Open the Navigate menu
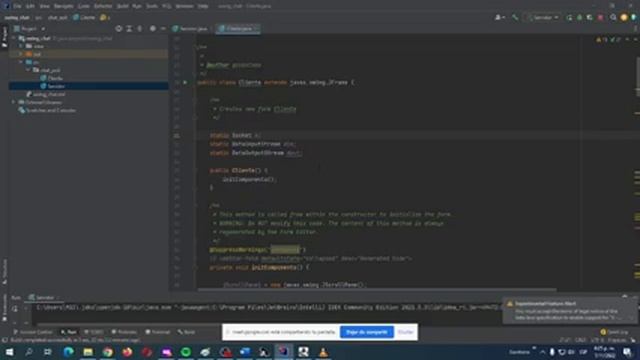 pyautogui.click(x=64, y=6)
